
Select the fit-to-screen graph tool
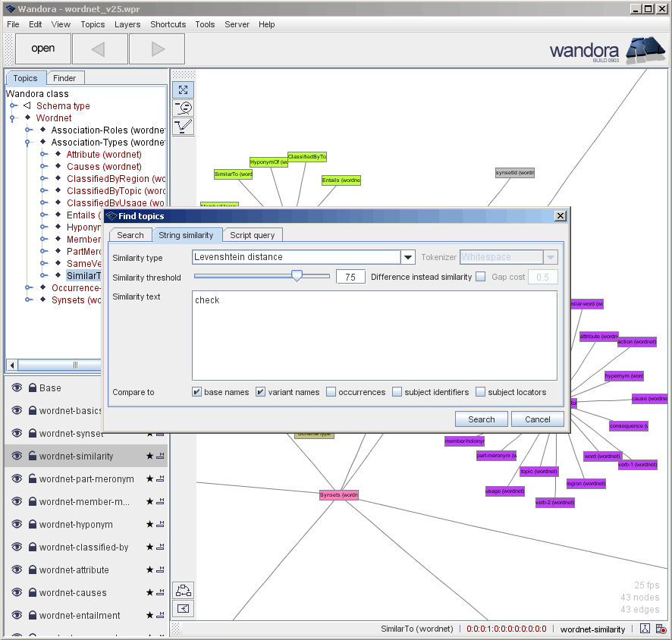[183, 89]
